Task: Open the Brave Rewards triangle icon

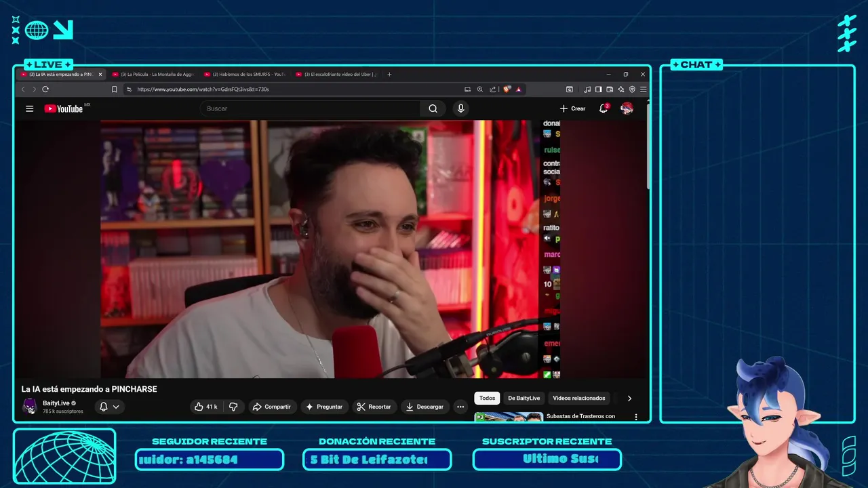Action: tap(518, 89)
